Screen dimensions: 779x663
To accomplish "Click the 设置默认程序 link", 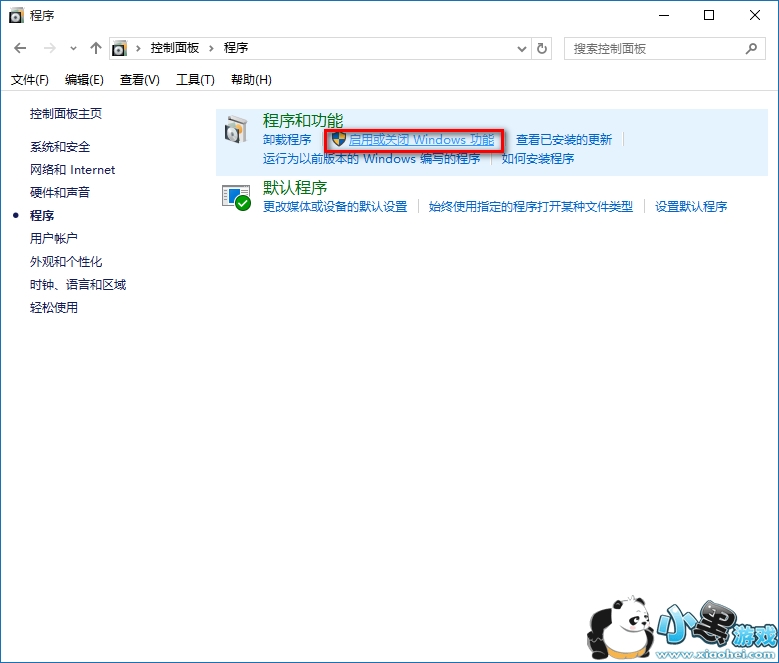I will coord(691,207).
